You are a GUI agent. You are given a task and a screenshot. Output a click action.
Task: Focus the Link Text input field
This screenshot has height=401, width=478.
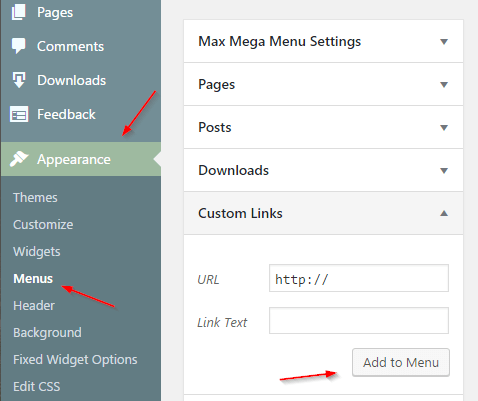click(x=359, y=321)
